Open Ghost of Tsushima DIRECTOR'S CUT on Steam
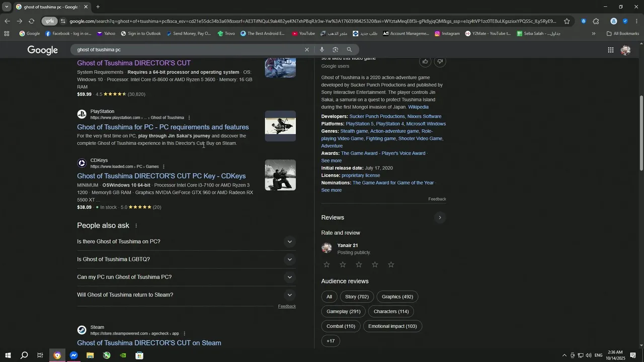644x362 pixels. point(149,343)
